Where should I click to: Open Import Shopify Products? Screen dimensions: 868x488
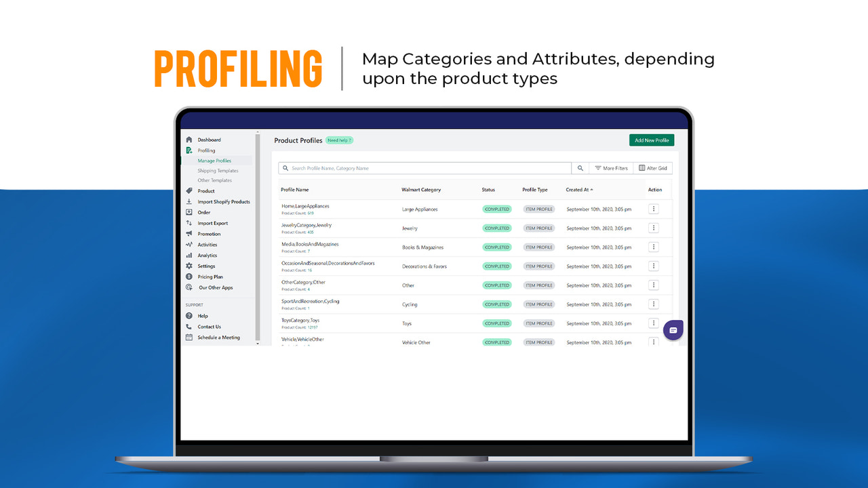click(x=224, y=201)
